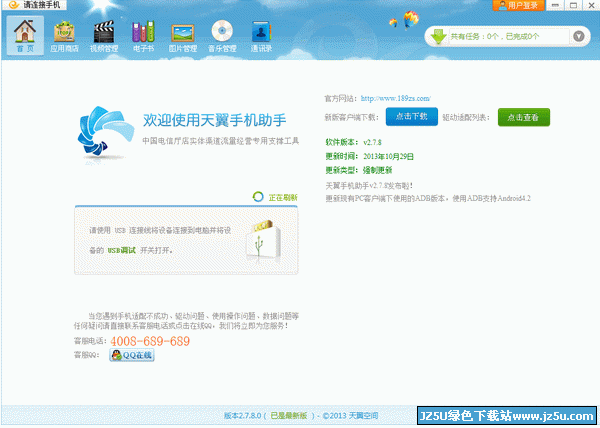Open the 首页 home icon

[25, 36]
